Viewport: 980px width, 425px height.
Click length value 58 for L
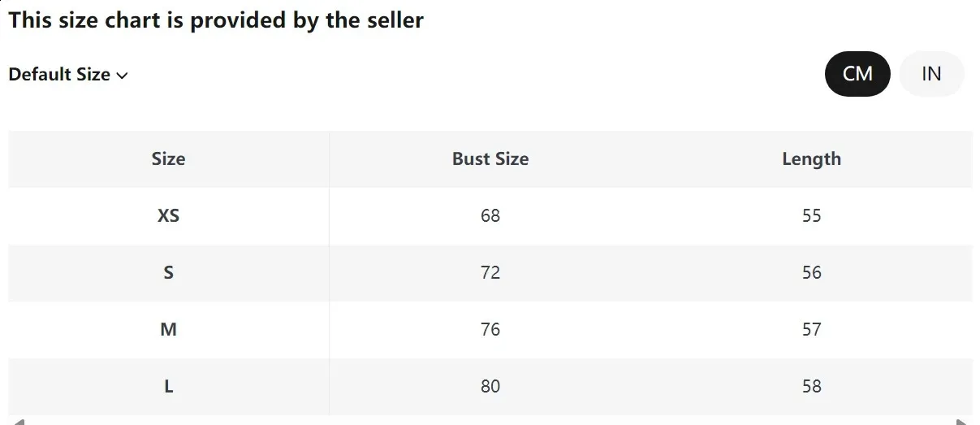tap(811, 387)
